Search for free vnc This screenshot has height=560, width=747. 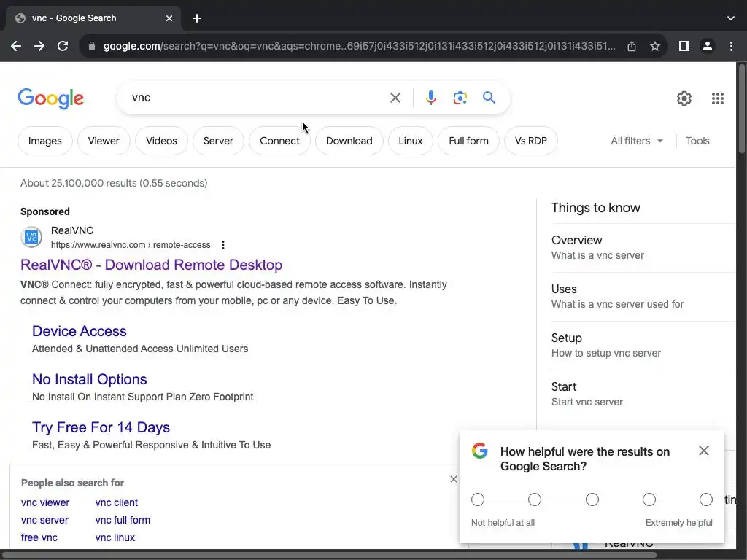pos(39,537)
